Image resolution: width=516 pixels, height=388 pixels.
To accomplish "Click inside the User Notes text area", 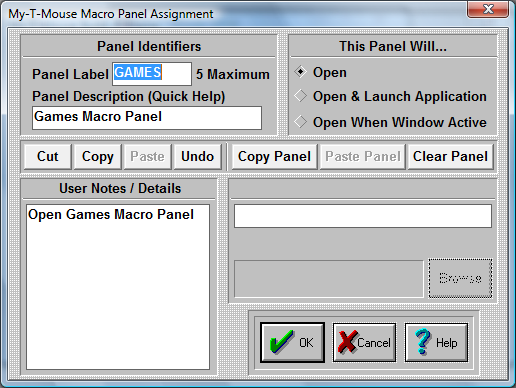I will coord(118,287).
